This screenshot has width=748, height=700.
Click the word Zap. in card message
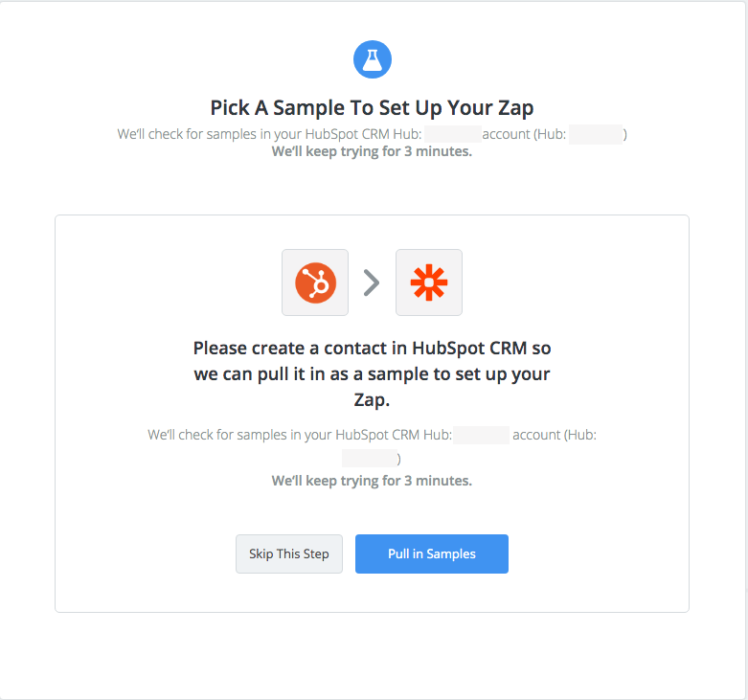pyautogui.click(x=373, y=399)
